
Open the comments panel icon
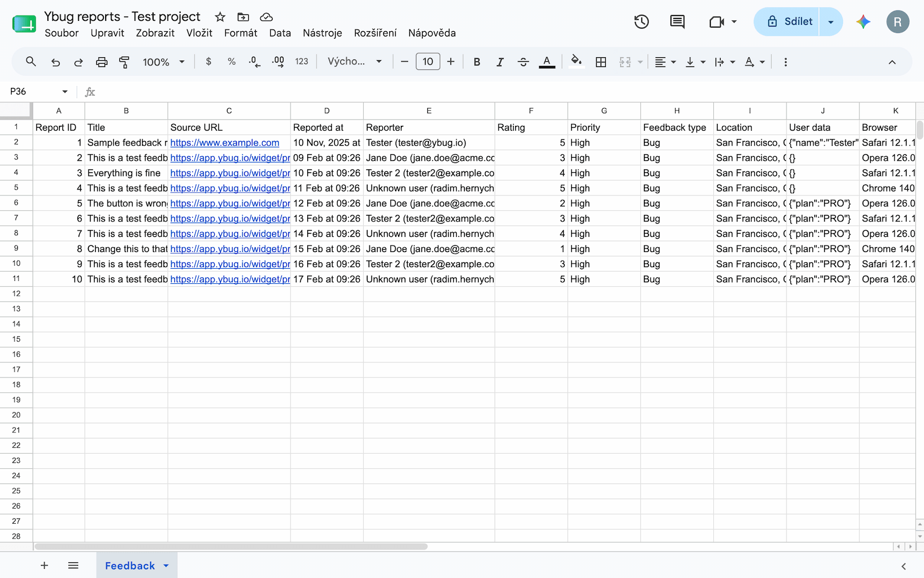click(677, 22)
